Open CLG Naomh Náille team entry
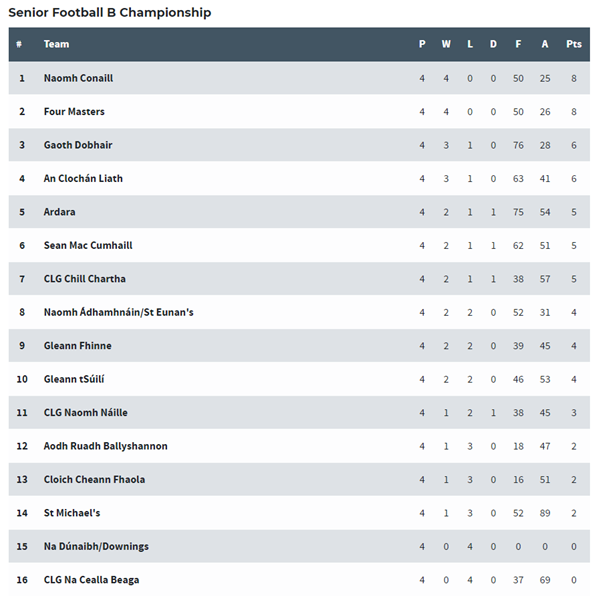 point(86,412)
